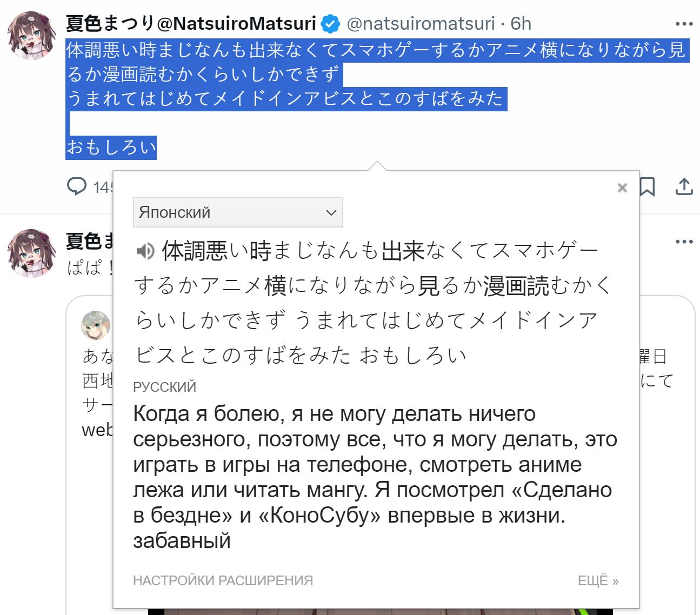Click the second tweet's profile avatar
The width and height of the screenshot is (700, 615).
tap(32, 253)
